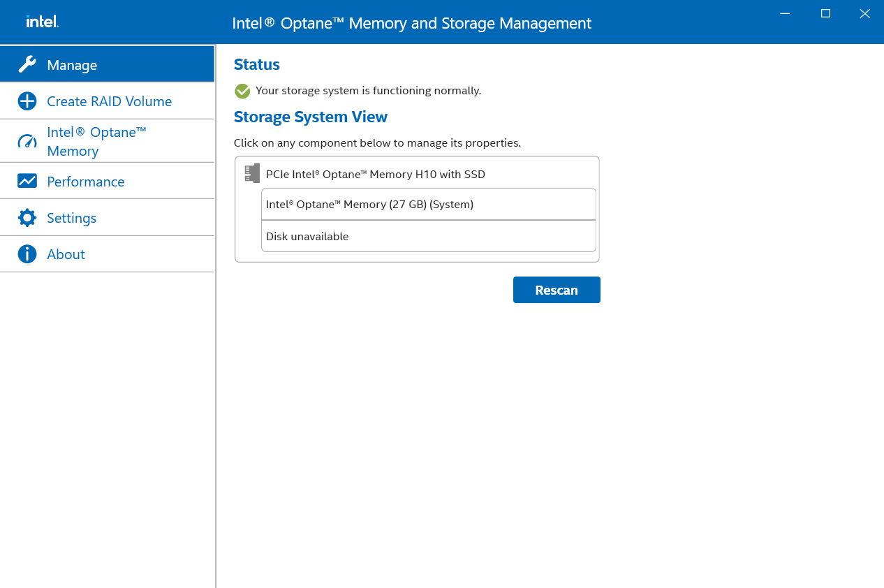Click the Settings gear icon
The width and height of the screenshot is (884, 588).
pos(27,217)
